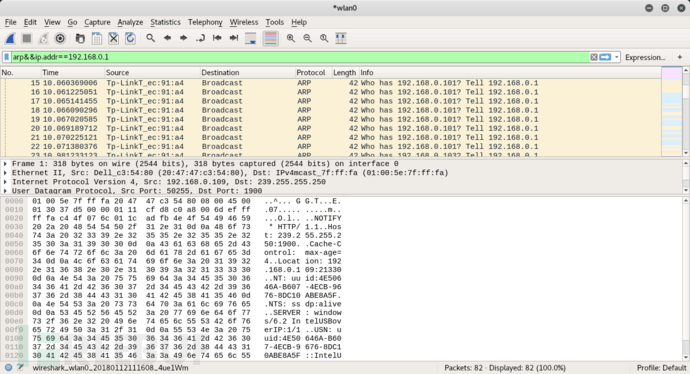
Task: Jump to the first packet
Action: (217, 38)
